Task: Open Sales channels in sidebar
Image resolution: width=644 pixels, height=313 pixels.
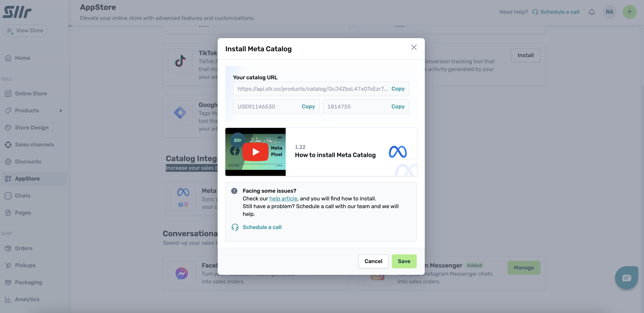Action: (x=34, y=145)
